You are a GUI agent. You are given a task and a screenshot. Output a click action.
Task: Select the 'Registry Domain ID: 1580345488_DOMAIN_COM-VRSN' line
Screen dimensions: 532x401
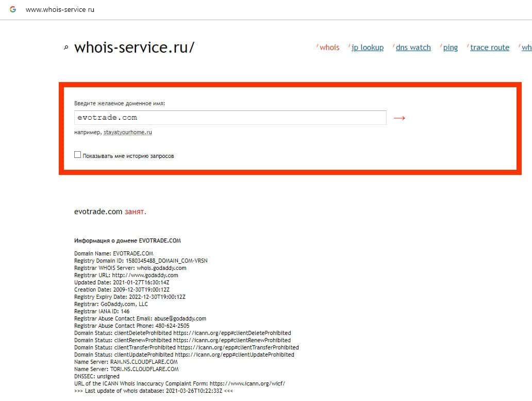click(x=141, y=261)
